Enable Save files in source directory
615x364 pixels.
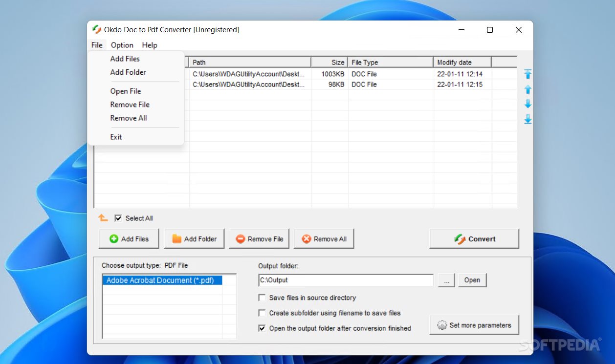pyautogui.click(x=262, y=298)
